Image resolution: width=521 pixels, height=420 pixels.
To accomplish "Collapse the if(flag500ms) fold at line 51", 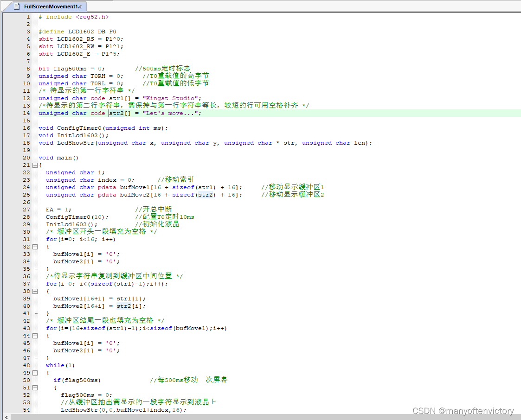I will point(35,388).
